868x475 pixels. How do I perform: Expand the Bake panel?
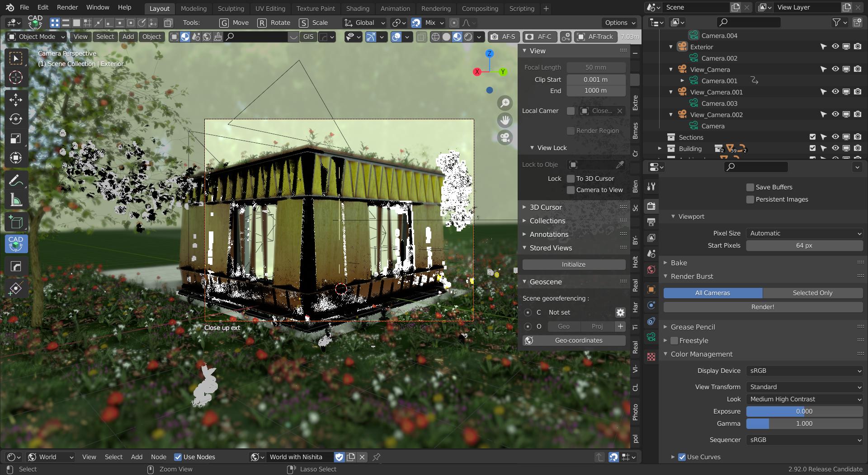click(x=679, y=263)
